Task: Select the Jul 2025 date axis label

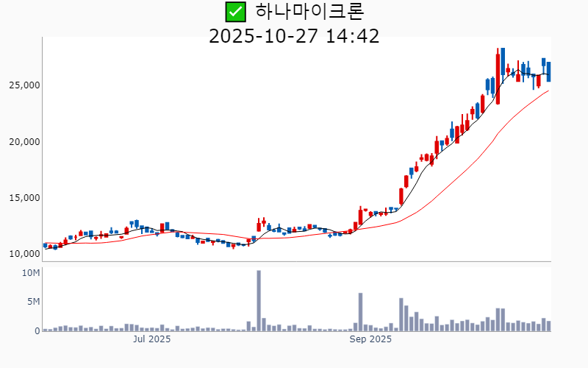Action: pos(151,339)
